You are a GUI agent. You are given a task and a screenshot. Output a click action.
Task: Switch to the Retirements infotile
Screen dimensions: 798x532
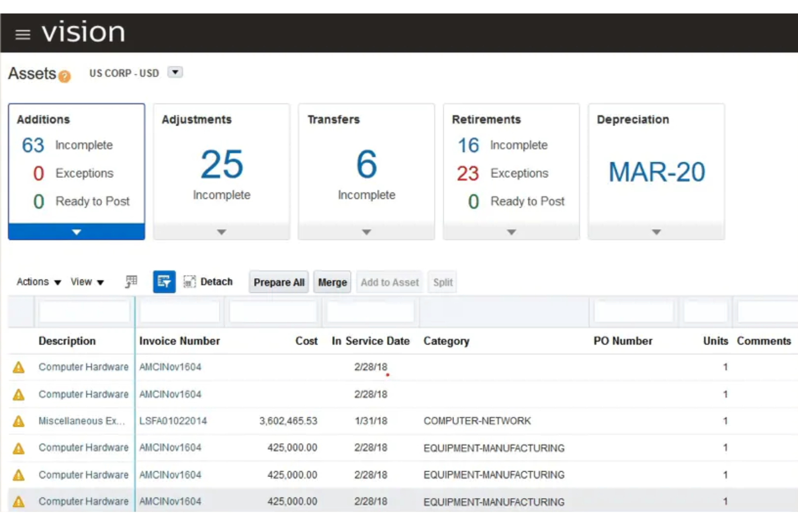point(511,162)
